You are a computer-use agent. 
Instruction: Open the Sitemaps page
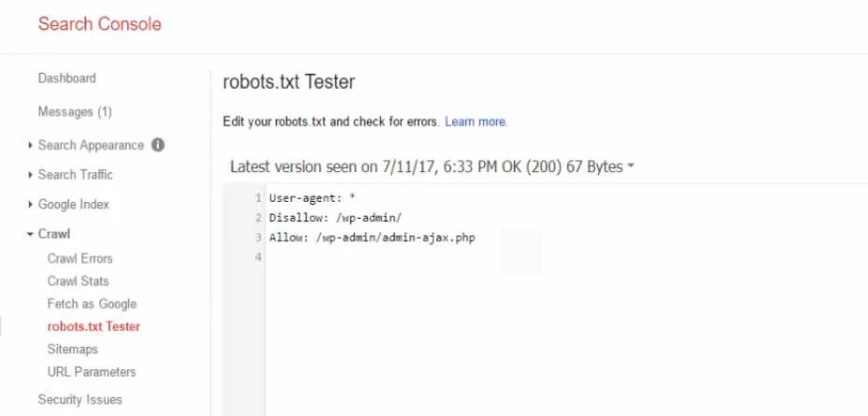[x=72, y=350]
